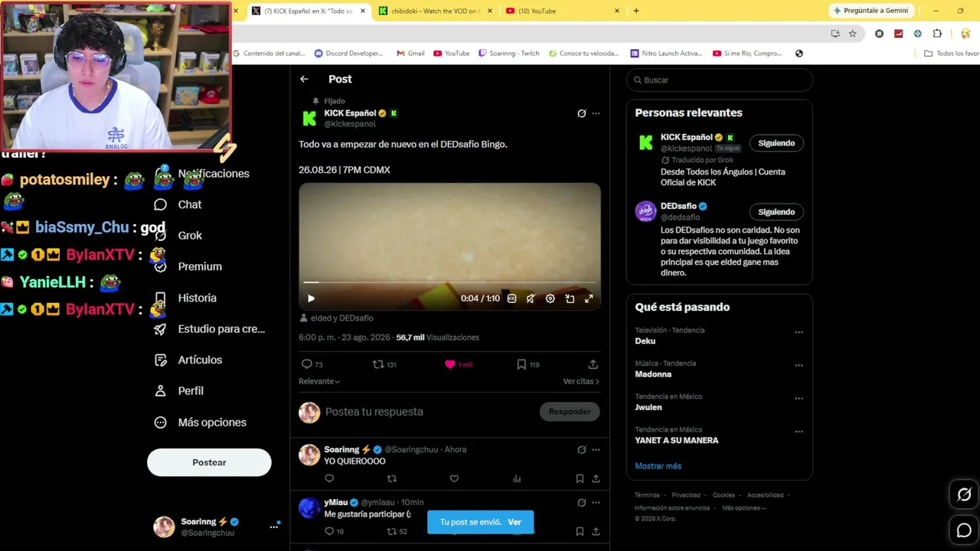Switch to the (10) YouTube tab

coord(563,11)
